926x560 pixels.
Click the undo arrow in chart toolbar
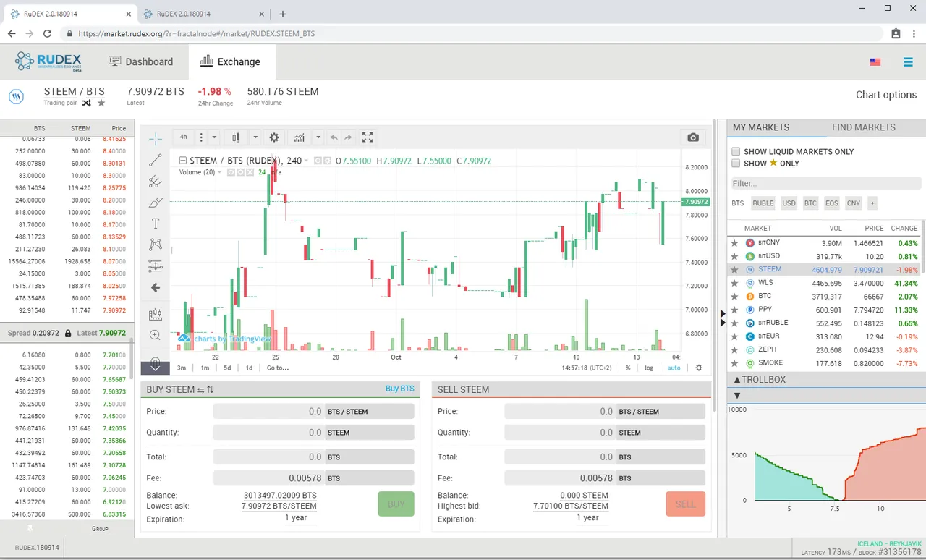click(x=334, y=137)
